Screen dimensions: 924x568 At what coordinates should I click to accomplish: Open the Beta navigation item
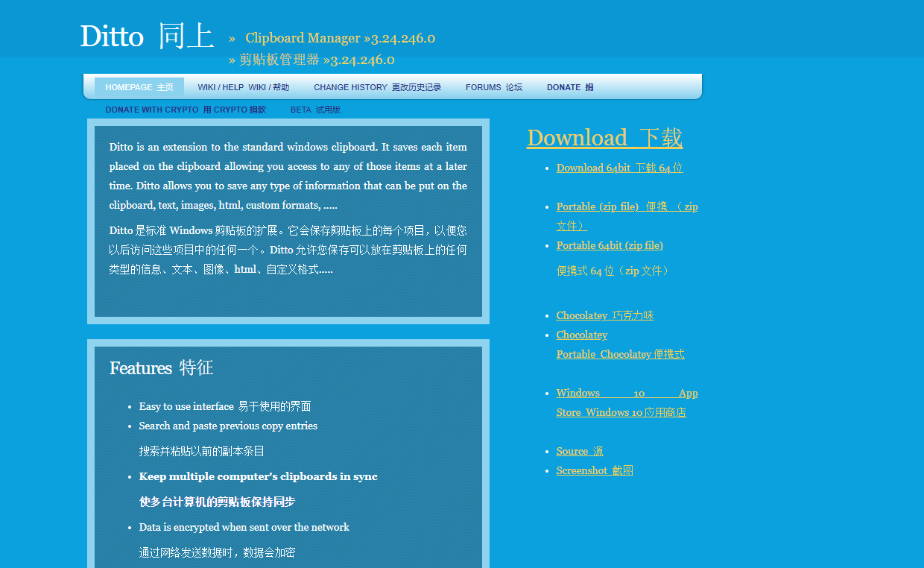(x=315, y=110)
